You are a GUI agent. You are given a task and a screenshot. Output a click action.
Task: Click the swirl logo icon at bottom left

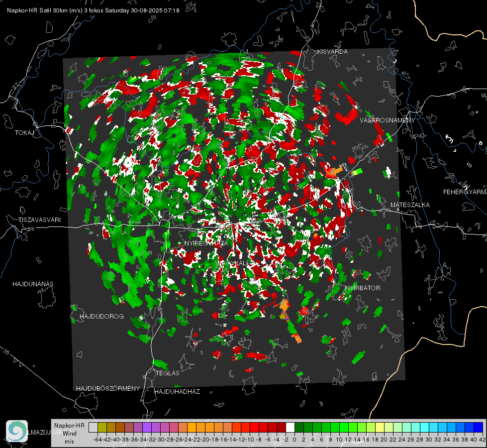[17, 431]
